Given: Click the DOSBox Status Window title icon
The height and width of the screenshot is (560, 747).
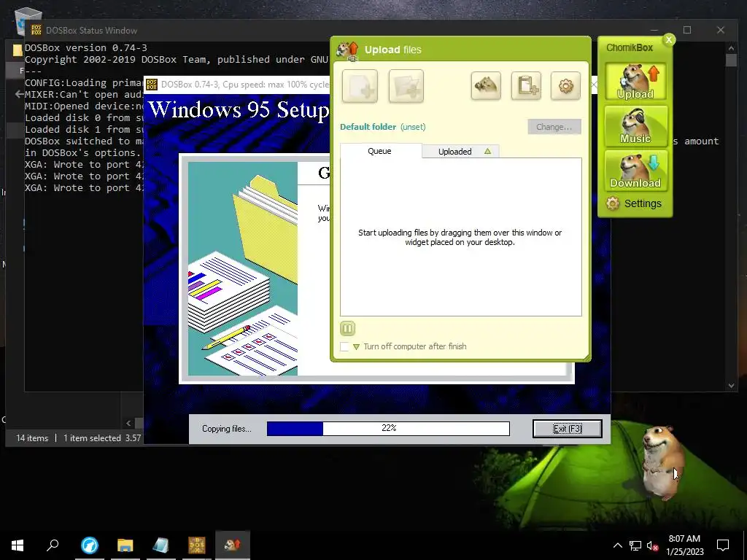Looking at the screenshot, I should click(36, 30).
